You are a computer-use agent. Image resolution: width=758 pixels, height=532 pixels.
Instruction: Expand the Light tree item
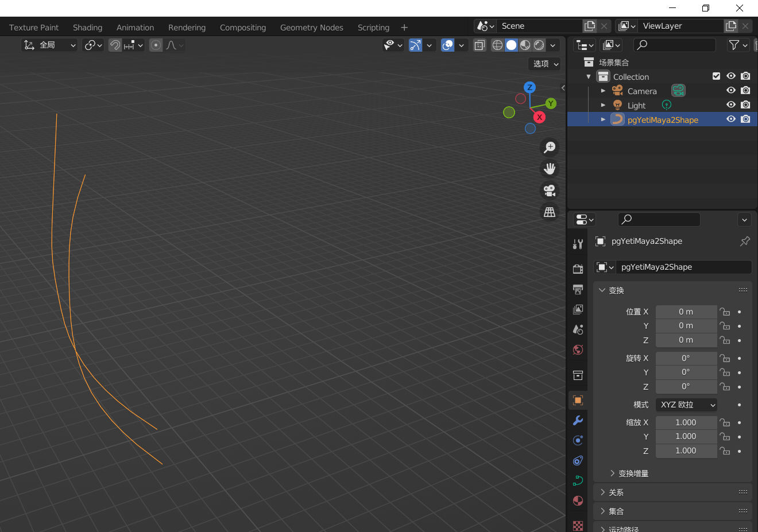pyautogui.click(x=603, y=105)
